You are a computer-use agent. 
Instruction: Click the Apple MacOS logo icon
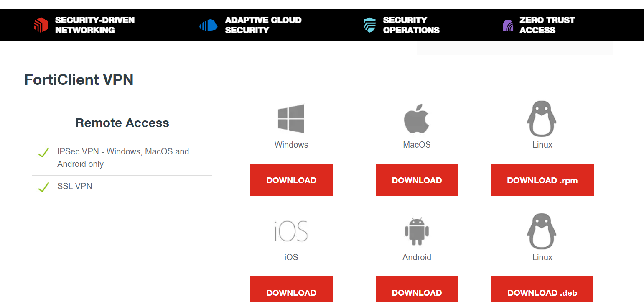point(417,119)
